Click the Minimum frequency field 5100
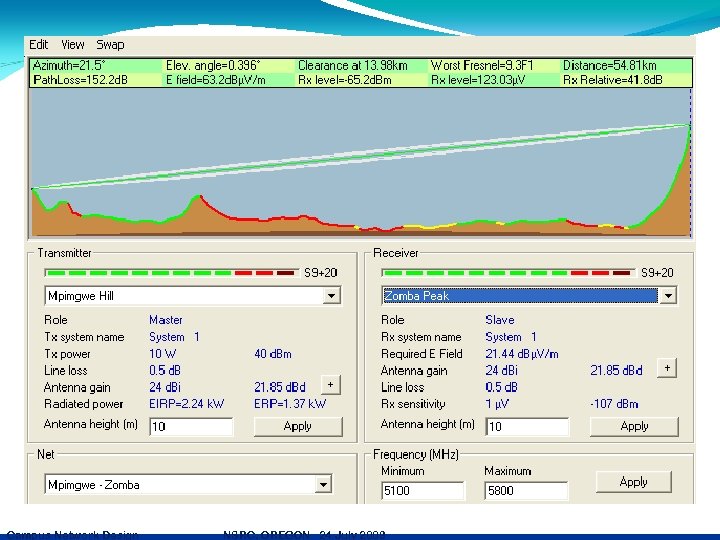The image size is (720, 540). (422, 490)
